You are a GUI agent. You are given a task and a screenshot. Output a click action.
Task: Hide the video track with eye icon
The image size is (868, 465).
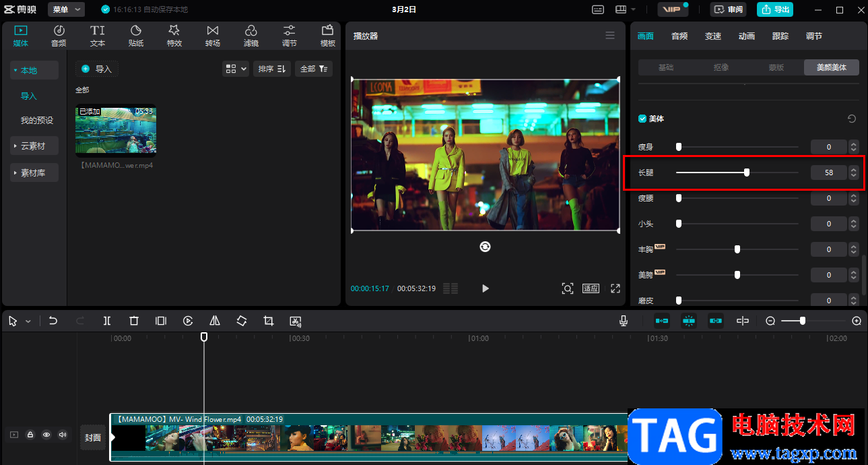tap(46, 435)
